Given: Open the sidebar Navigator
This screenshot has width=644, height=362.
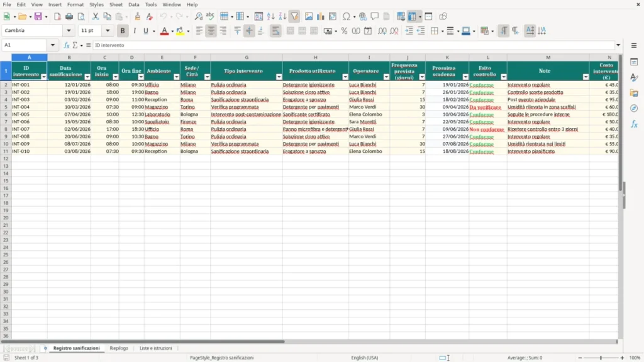Looking at the screenshot, I should (634, 108).
